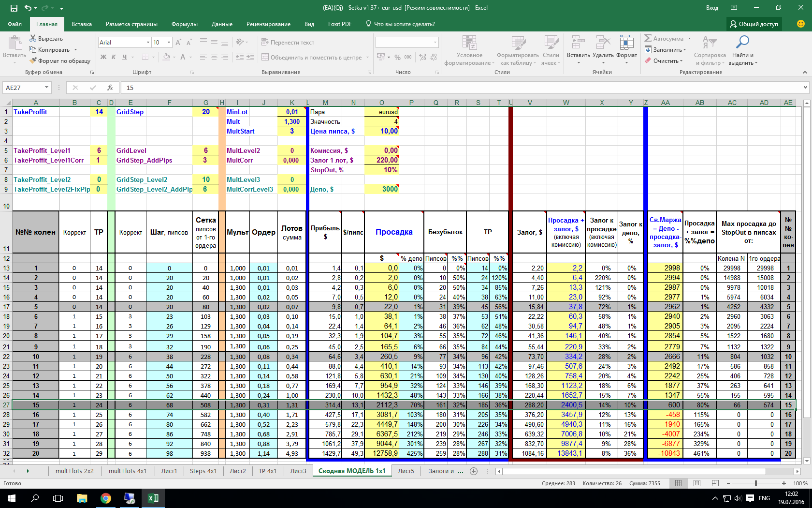Switch to the Данные ribbon tab
This screenshot has width=812, height=508.
coord(222,24)
